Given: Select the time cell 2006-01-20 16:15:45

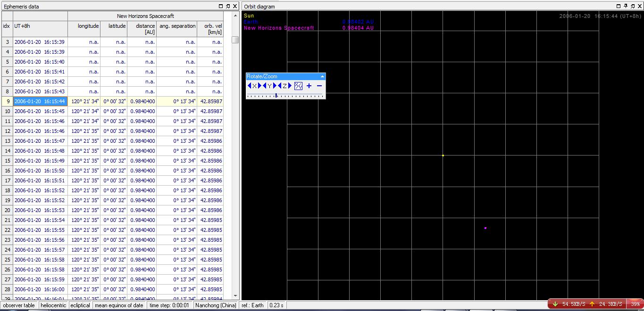Looking at the screenshot, I should [41, 111].
